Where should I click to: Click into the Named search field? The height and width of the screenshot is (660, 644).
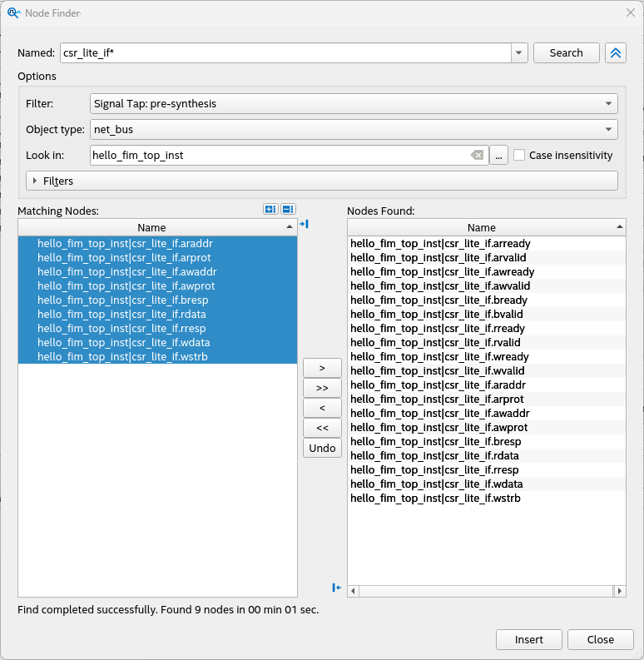point(285,53)
